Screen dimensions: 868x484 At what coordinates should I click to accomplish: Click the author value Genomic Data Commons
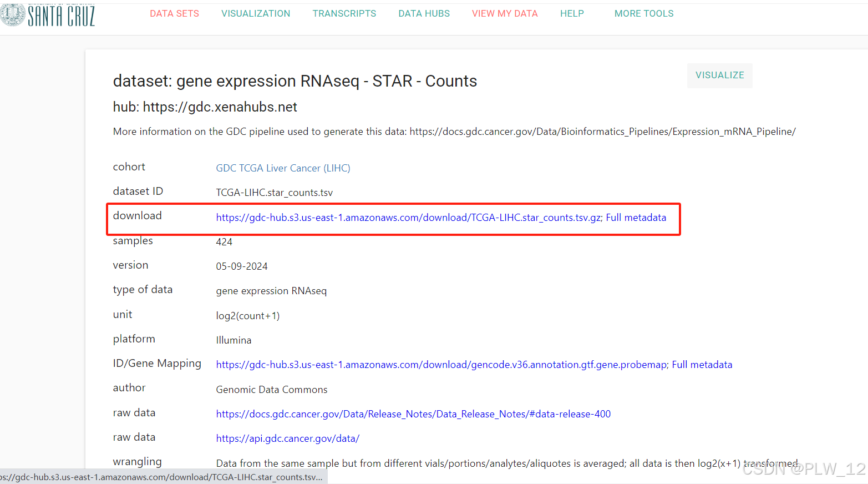[x=272, y=390]
